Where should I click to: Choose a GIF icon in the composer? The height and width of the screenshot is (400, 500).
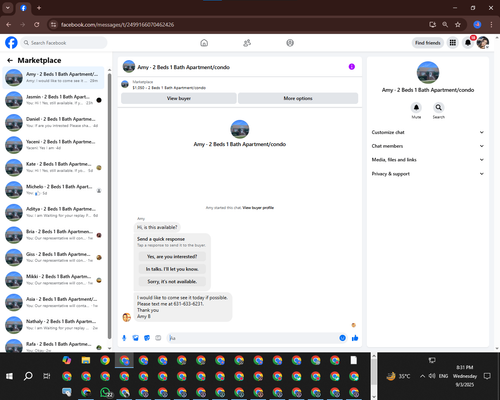[x=158, y=338]
